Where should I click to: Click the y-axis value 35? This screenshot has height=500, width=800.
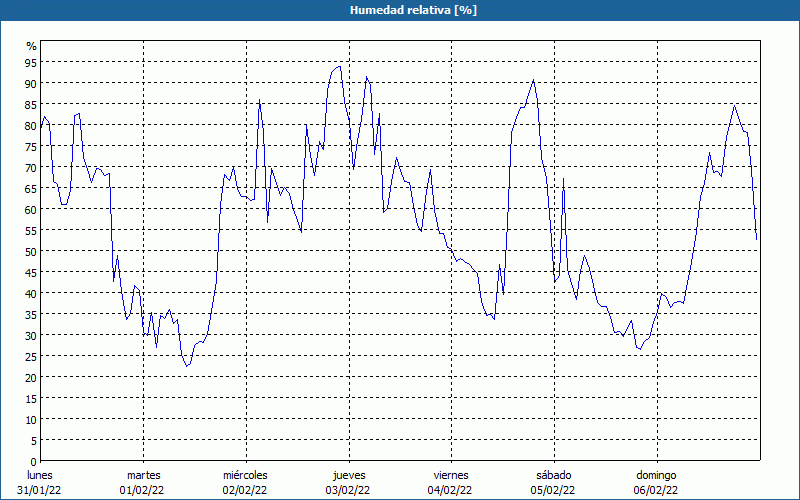click(31, 314)
